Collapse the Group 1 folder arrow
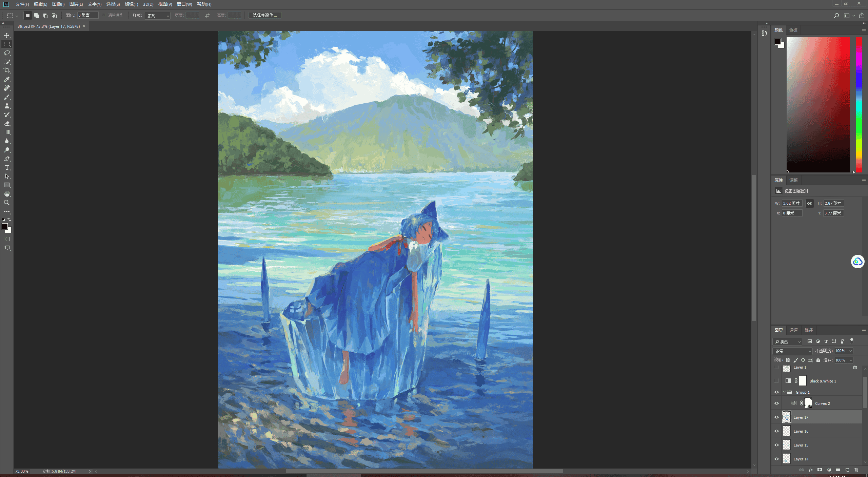 (784, 392)
